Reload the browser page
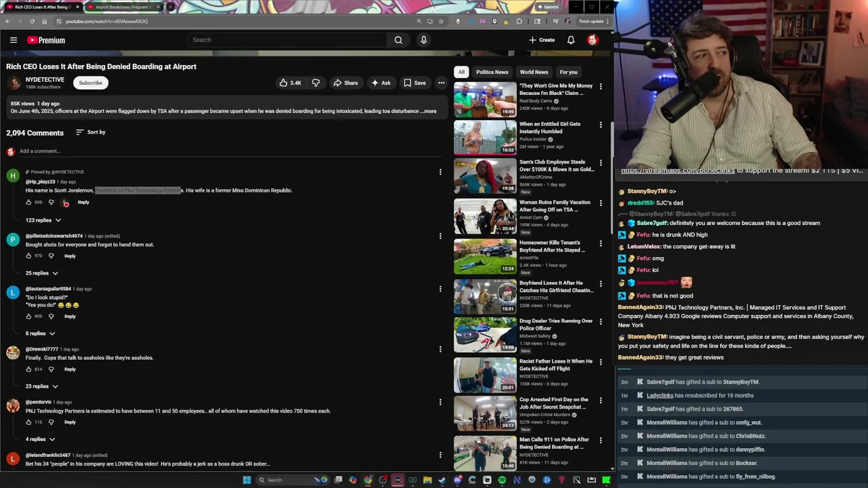This screenshot has width=868, height=488. 32,21
